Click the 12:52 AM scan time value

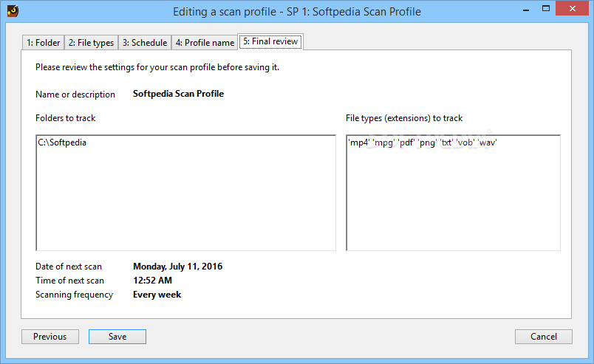(152, 281)
